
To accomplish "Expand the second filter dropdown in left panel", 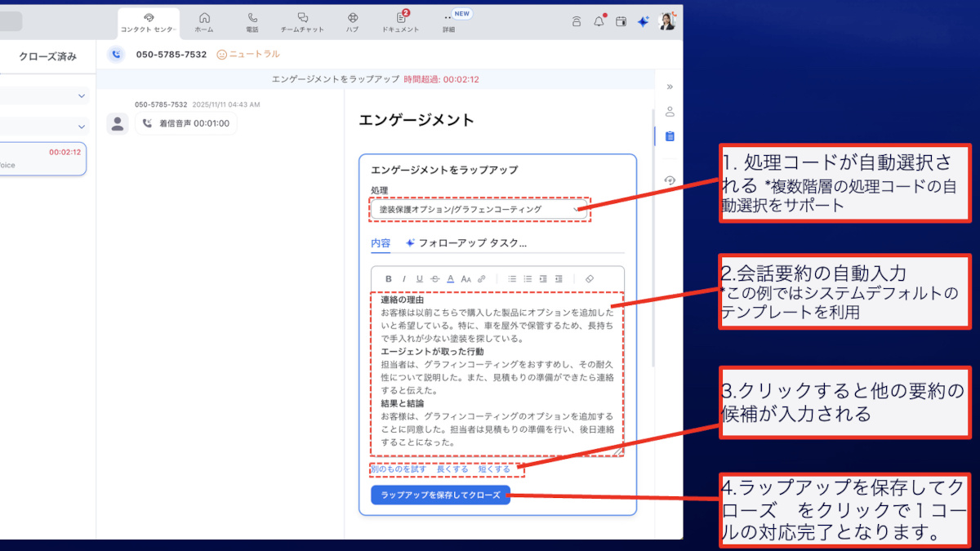I will point(44,127).
